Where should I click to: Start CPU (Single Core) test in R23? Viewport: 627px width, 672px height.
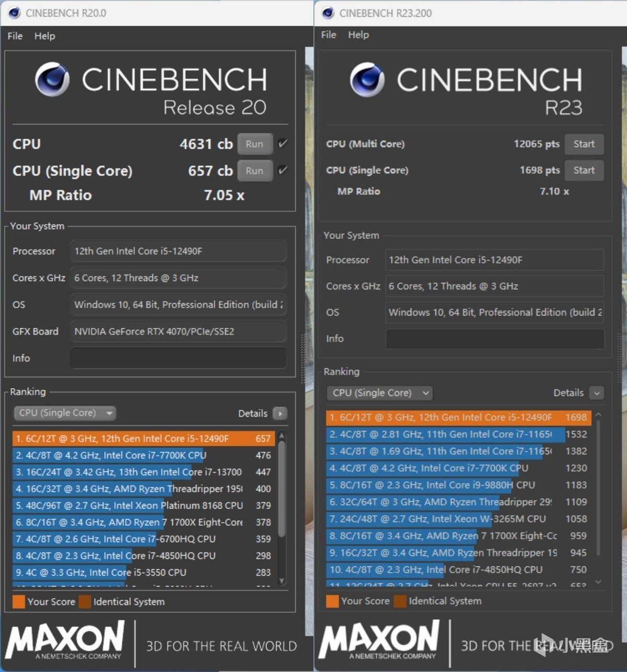(x=584, y=170)
